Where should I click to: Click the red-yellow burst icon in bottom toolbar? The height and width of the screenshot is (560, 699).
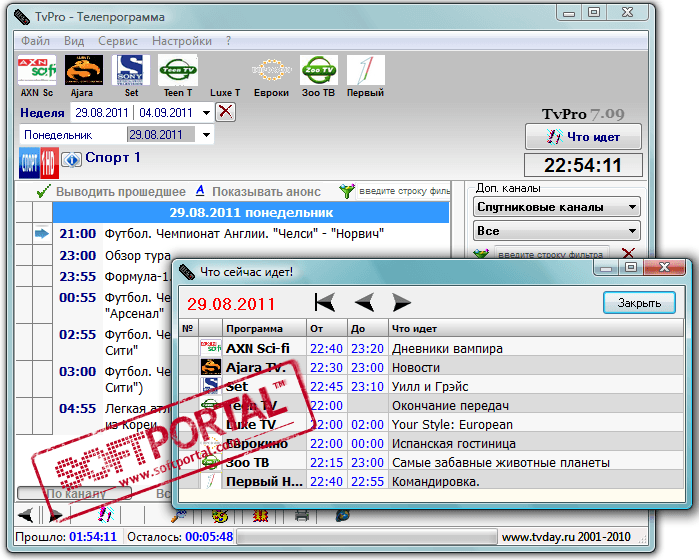[x=260, y=516]
